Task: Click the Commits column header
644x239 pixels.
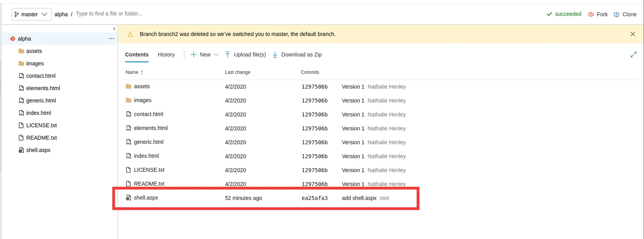Action: (x=310, y=72)
